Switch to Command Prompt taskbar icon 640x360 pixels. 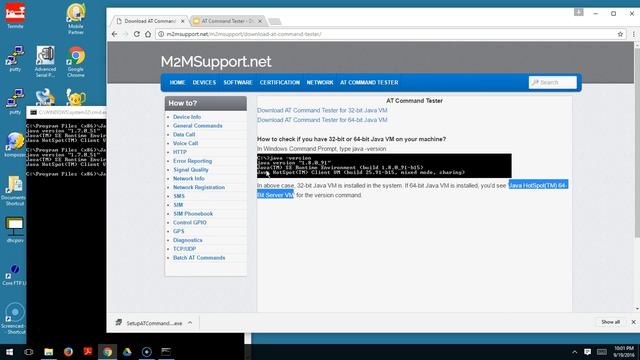click(x=166, y=352)
